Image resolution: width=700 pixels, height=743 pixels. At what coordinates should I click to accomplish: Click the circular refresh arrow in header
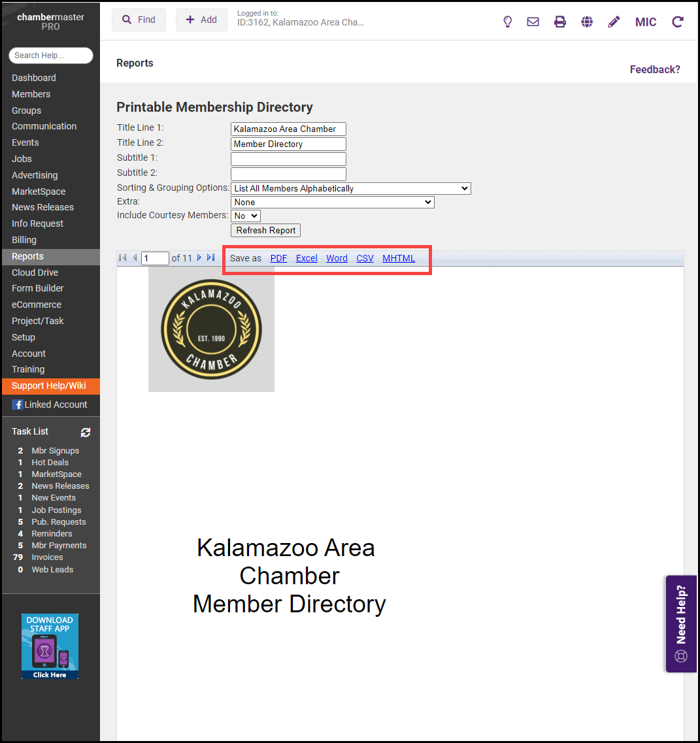coord(678,22)
